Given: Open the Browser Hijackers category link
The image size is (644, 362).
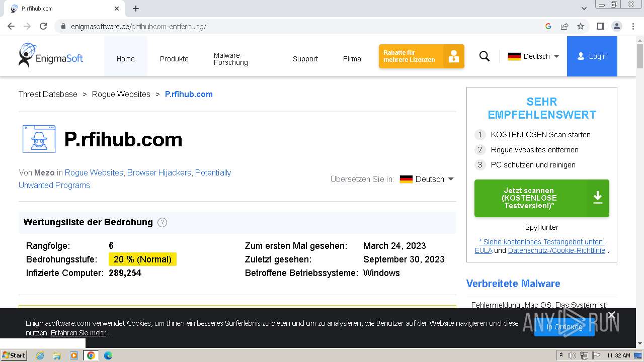Looking at the screenshot, I should 159,172.
